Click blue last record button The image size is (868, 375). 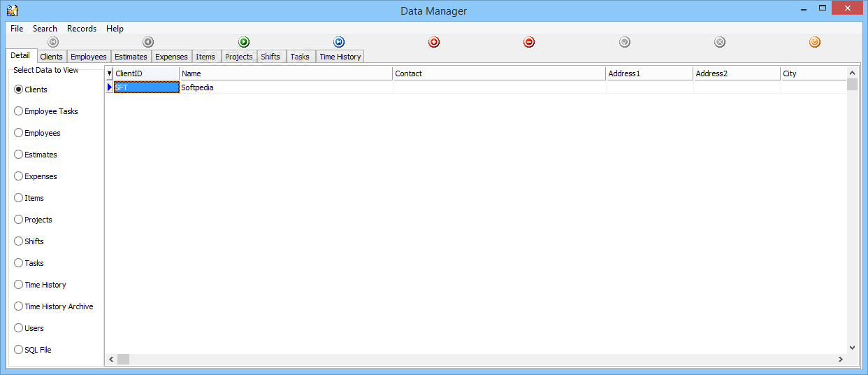(x=339, y=42)
